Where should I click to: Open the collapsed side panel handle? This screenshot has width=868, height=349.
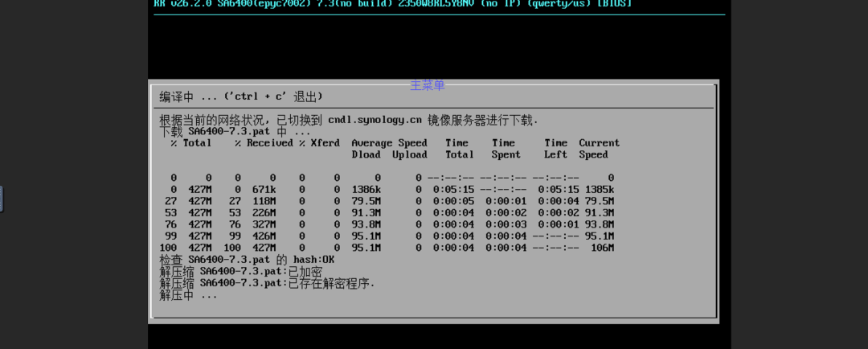1,199
